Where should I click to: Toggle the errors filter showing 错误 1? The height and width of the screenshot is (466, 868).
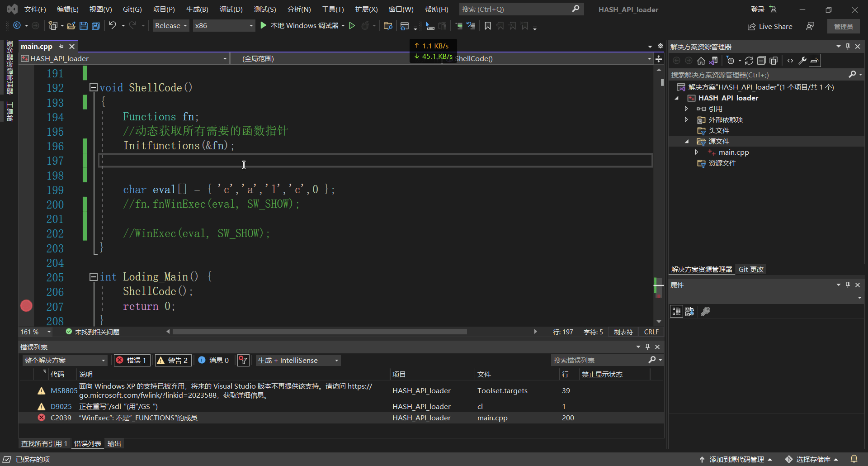pyautogui.click(x=132, y=360)
